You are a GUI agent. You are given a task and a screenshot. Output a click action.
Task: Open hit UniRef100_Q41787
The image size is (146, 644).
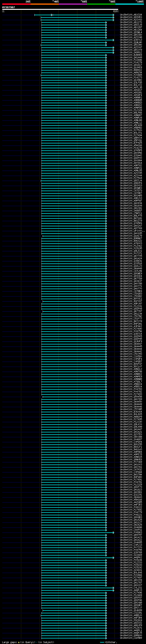(131, 583)
